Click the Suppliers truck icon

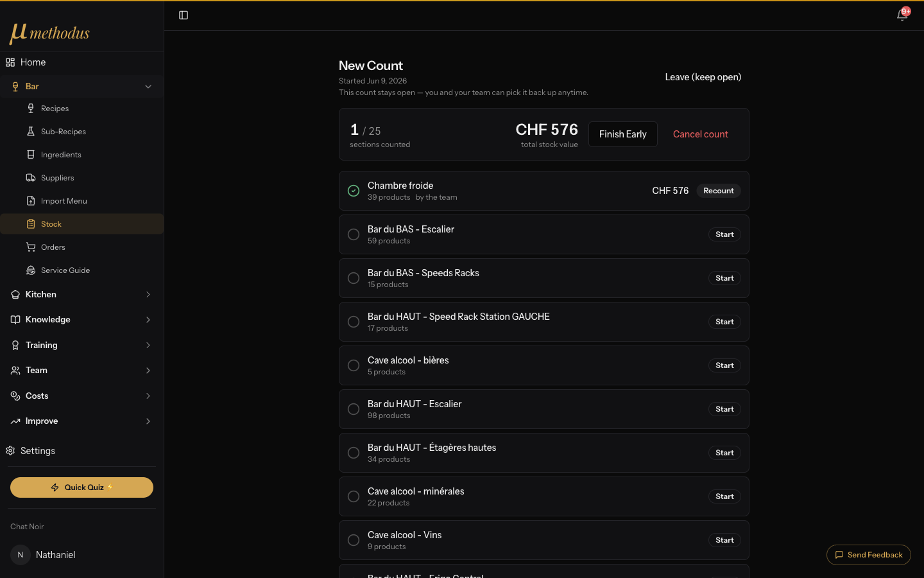click(31, 178)
